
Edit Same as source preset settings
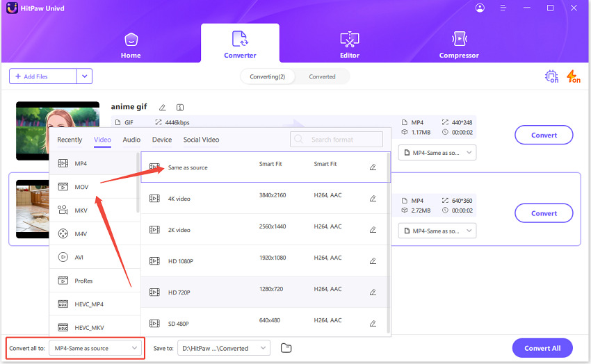(x=373, y=167)
